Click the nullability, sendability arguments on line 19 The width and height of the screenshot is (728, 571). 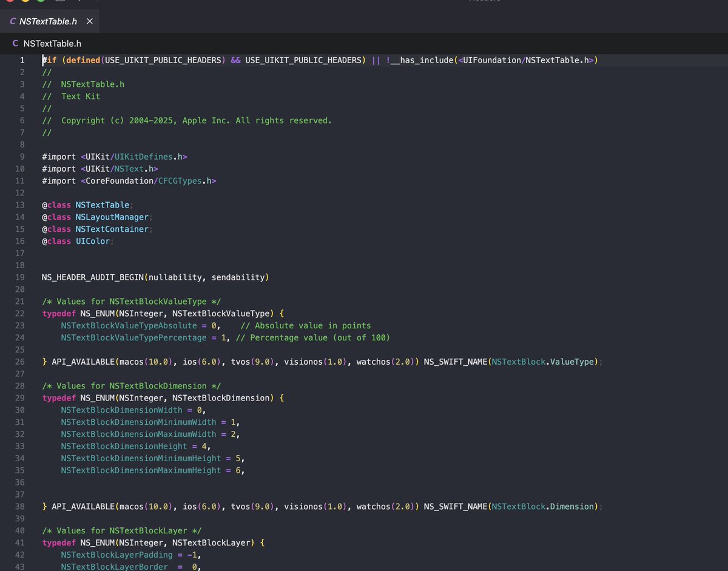(206, 277)
